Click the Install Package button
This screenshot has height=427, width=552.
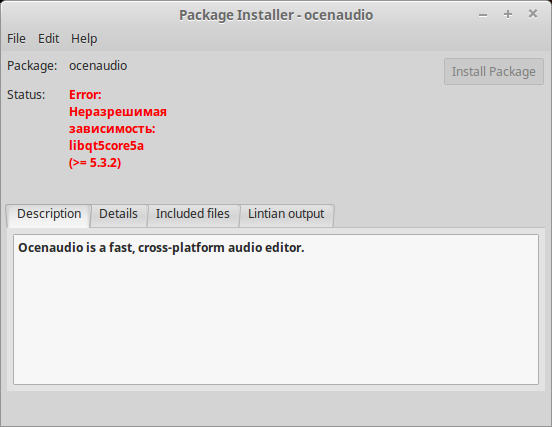point(494,71)
